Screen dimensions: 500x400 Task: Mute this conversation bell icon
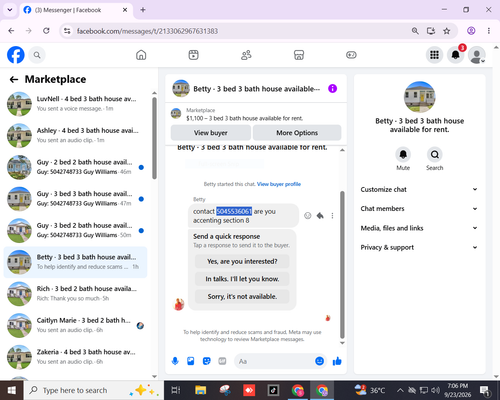click(403, 154)
